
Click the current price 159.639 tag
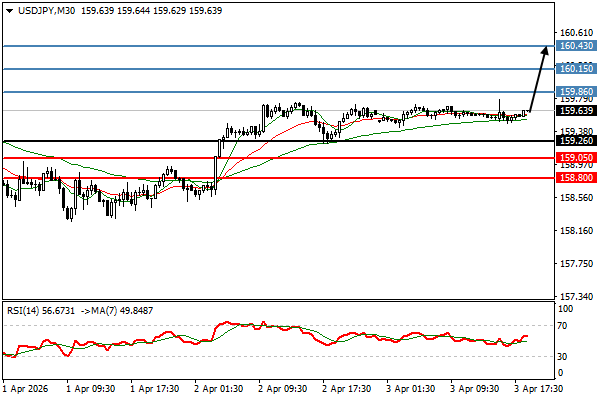pos(577,111)
